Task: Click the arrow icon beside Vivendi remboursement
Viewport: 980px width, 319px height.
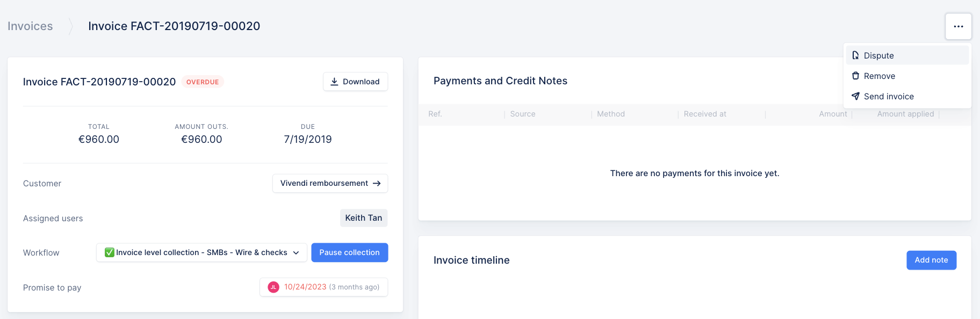Action: pyautogui.click(x=377, y=183)
